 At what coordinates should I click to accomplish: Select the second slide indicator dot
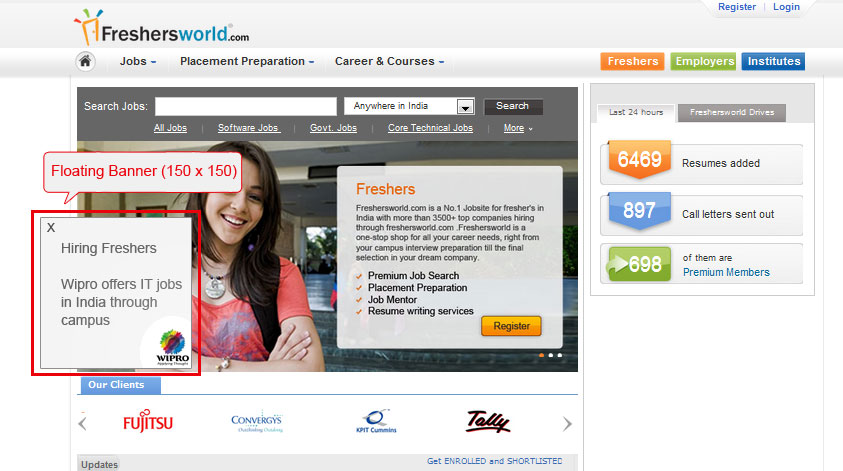pos(551,355)
